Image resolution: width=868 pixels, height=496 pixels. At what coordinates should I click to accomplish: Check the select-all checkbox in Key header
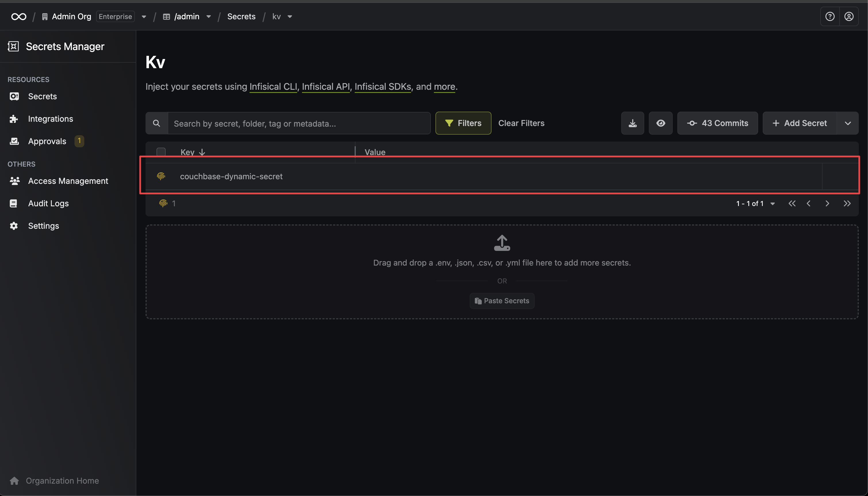(161, 152)
